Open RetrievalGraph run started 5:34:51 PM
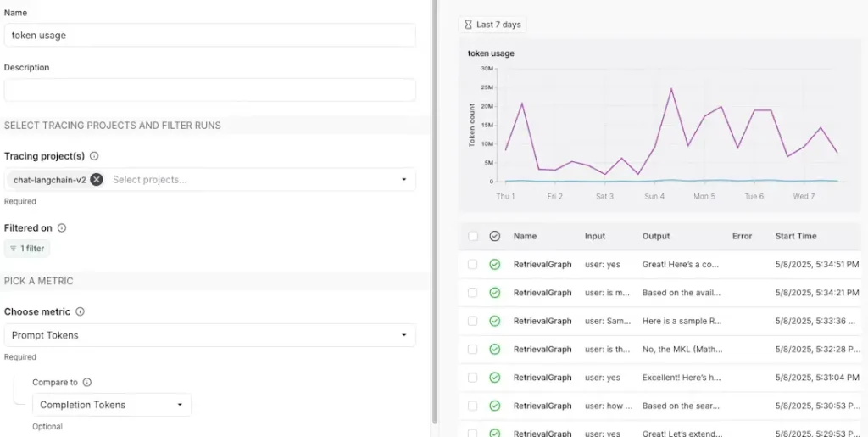The image size is (868, 437). 542,264
